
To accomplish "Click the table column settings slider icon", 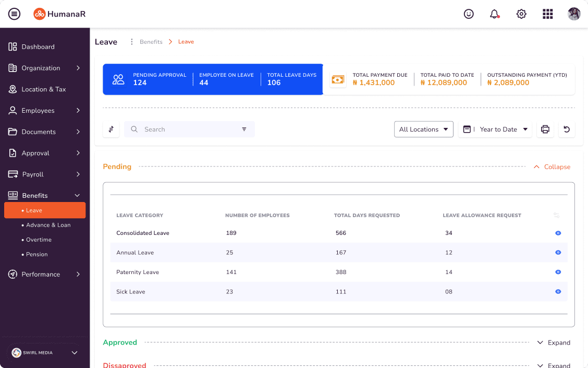I will tap(557, 215).
